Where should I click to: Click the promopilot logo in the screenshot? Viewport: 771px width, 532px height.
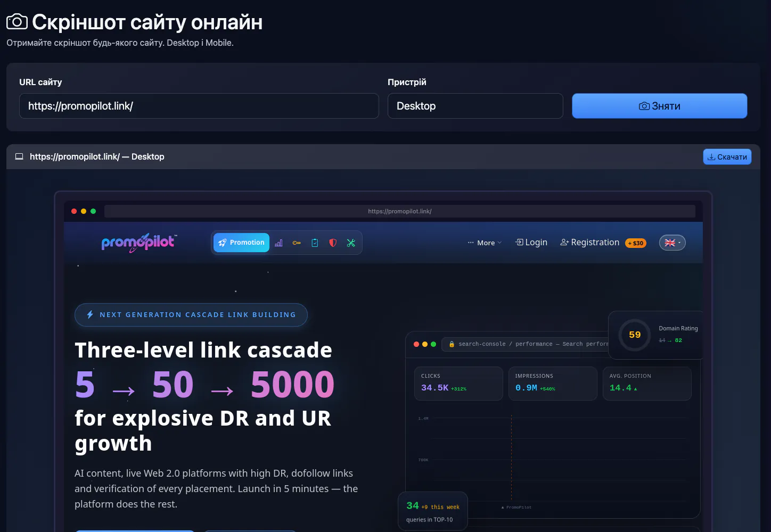pos(139,243)
